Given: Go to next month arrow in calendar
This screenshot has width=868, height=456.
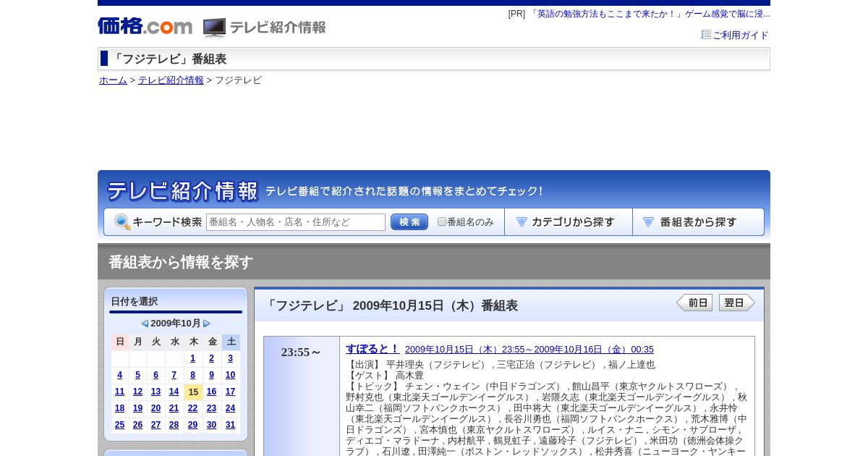Looking at the screenshot, I should [207, 324].
